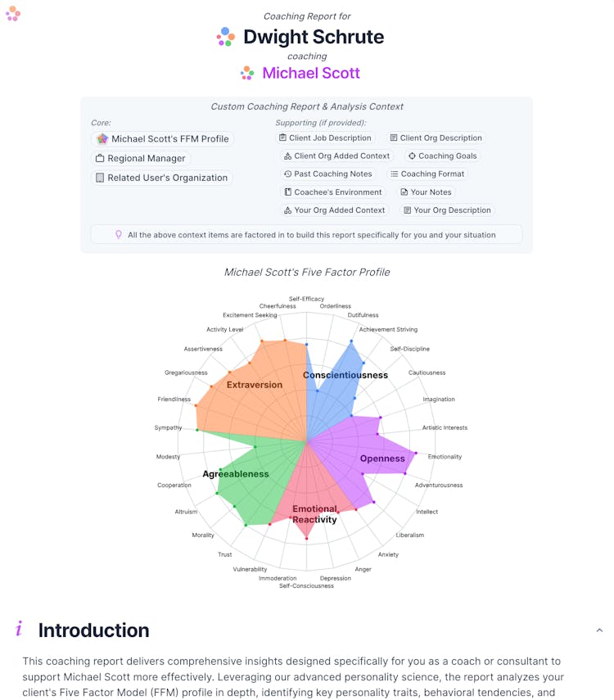The width and height of the screenshot is (614, 700).
Task: Click the purple Openness segment label
Action: pyautogui.click(x=382, y=458)
